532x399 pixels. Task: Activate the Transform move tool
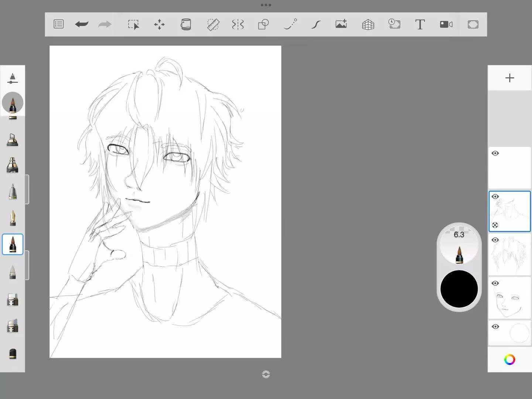point(159,24)
